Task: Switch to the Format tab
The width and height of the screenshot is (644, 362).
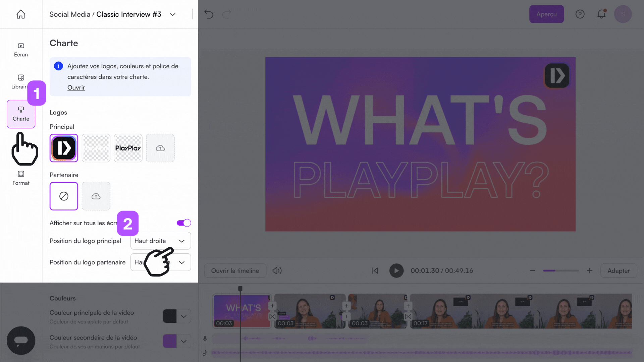Action: [x=21, y=178]
